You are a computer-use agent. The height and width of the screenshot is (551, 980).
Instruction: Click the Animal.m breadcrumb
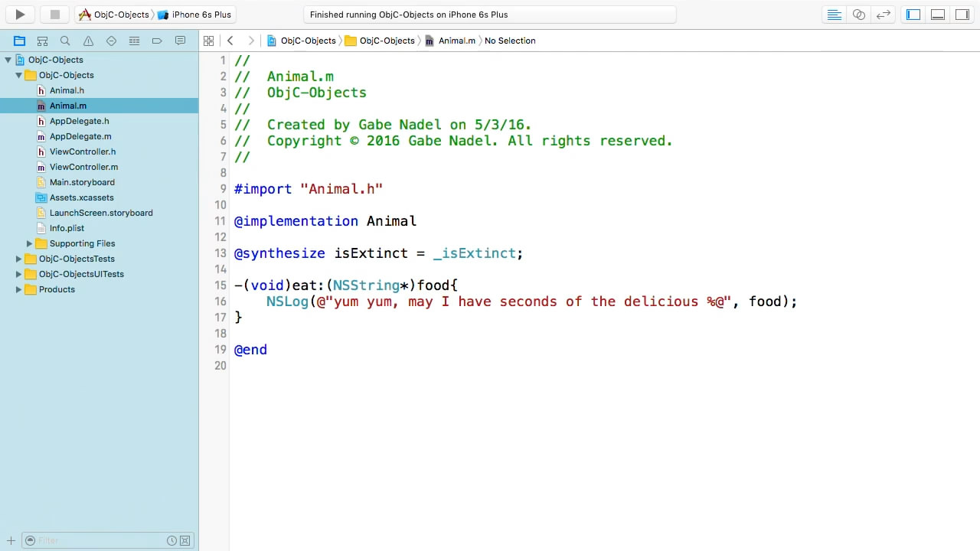tap(450, 41)
